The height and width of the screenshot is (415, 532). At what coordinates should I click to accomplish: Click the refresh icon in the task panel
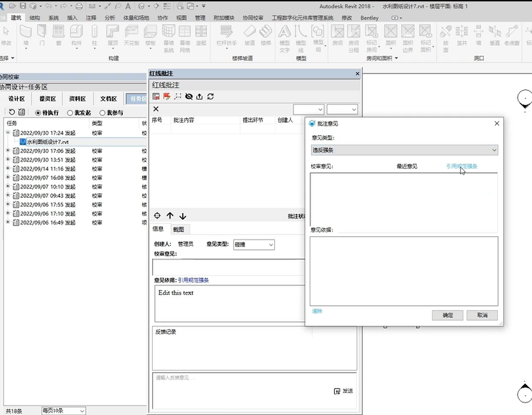tap(12, 113)
